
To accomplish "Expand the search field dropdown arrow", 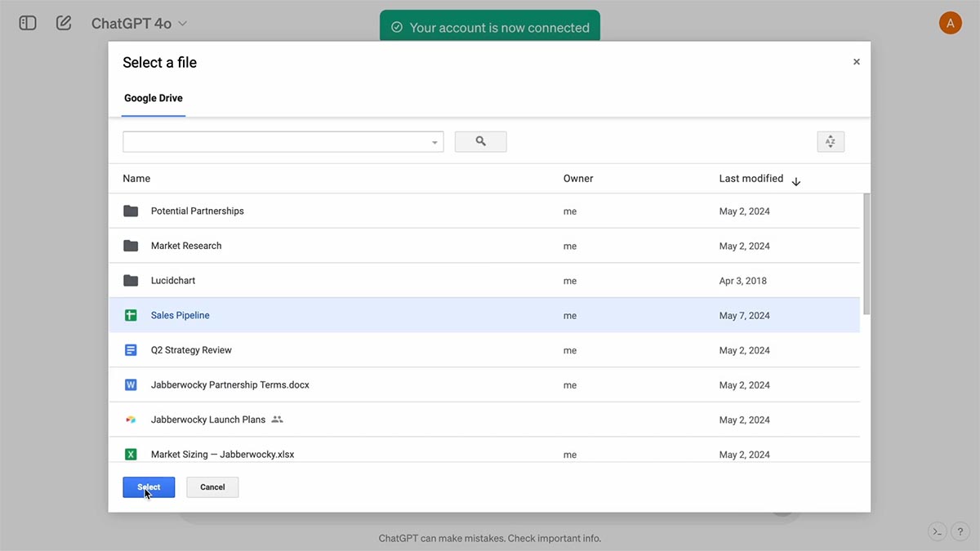I will (x=434, y=143).
